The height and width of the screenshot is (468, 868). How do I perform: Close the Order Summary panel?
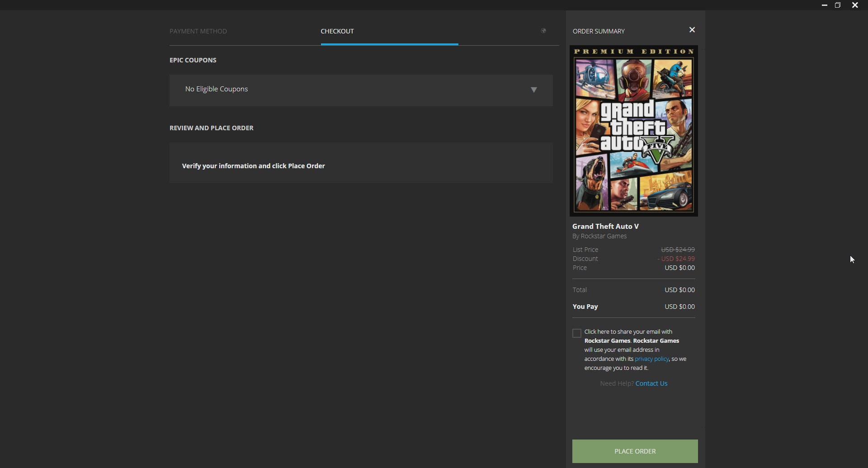(x=692, y=30)
